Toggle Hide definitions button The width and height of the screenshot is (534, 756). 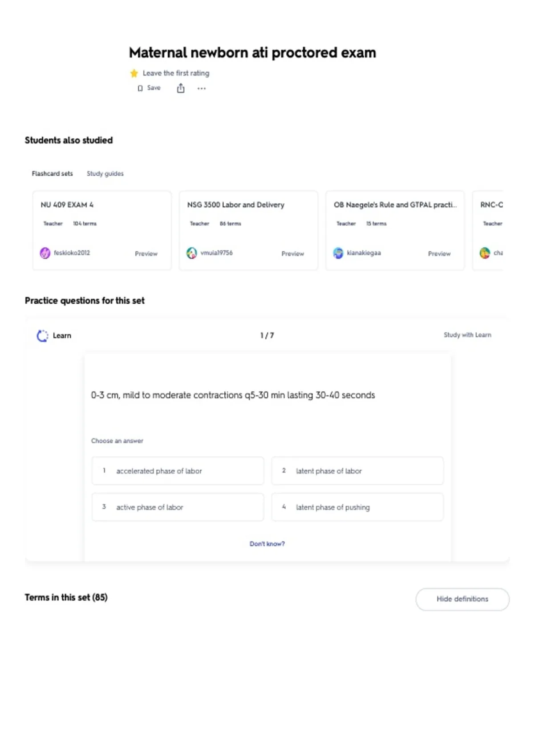(462, 599)
